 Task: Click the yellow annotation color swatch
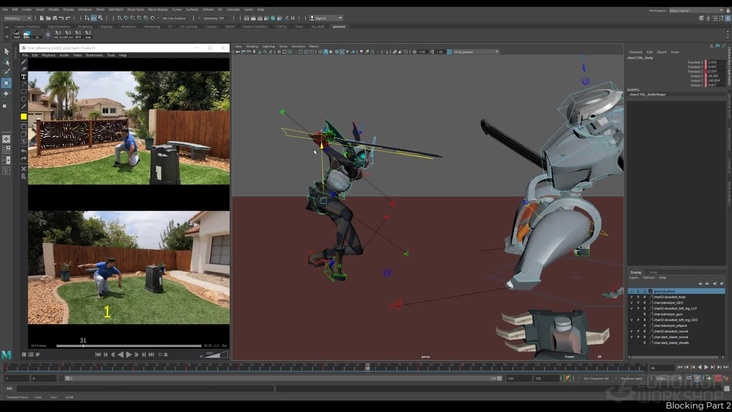[23, 117]
